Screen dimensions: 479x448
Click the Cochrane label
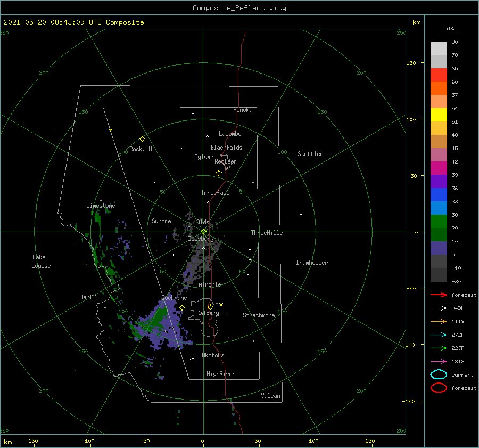pyautogui.click(x=174, y=298)
